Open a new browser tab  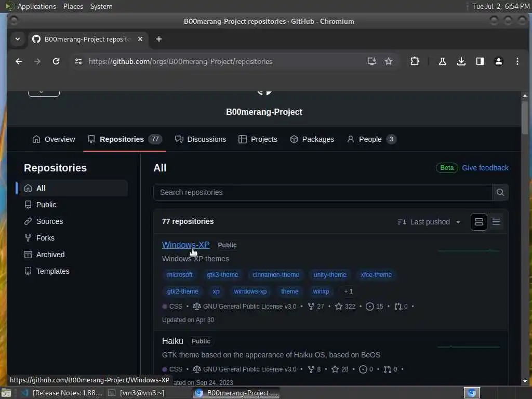(159, 39)
